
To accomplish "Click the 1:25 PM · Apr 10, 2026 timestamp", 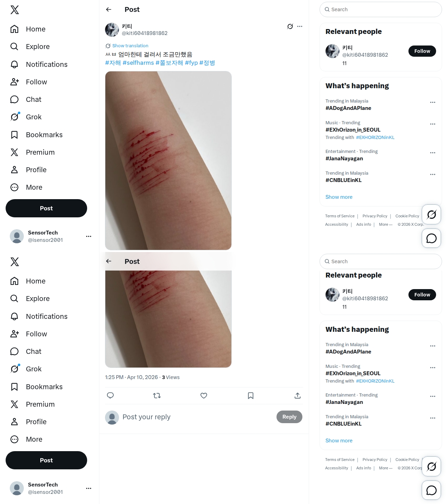I will tap(132, 377).
